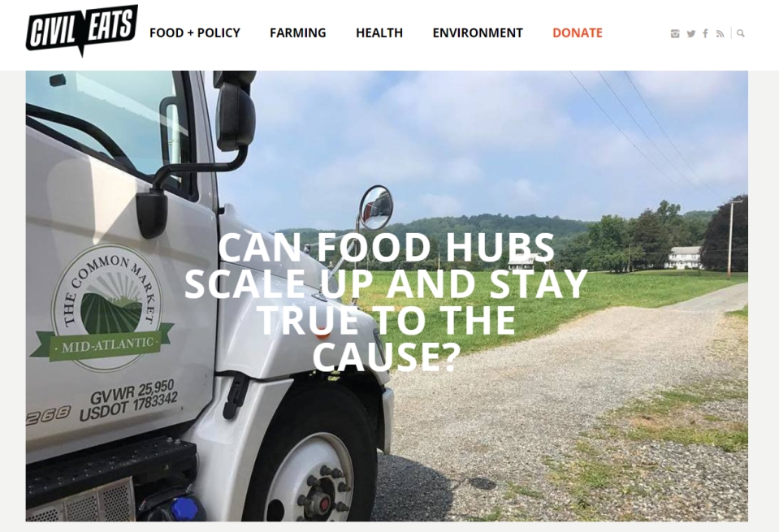Visit the Facebook page icon
Image resolution: width=779 pixels, height=532 pixels.
(705, 34)
